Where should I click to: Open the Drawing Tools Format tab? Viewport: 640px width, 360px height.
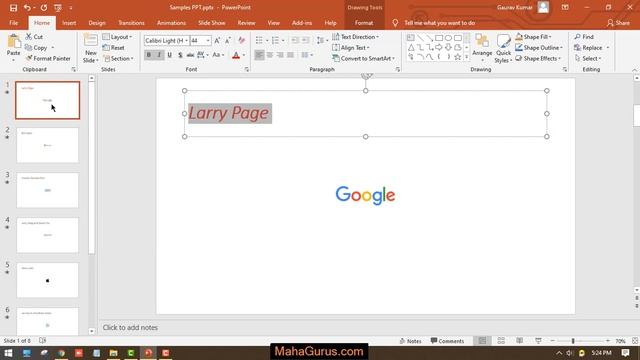click(x=364, y=23)
